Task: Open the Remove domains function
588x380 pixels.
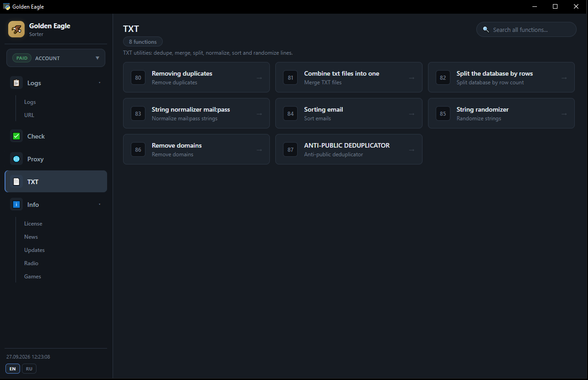Action: coord(196,149)
